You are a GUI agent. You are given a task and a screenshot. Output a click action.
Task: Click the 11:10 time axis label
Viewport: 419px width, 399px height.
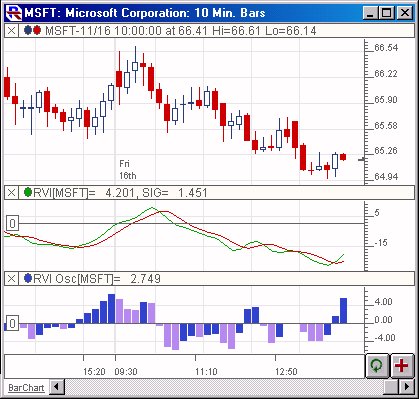(x=206, y=372)
